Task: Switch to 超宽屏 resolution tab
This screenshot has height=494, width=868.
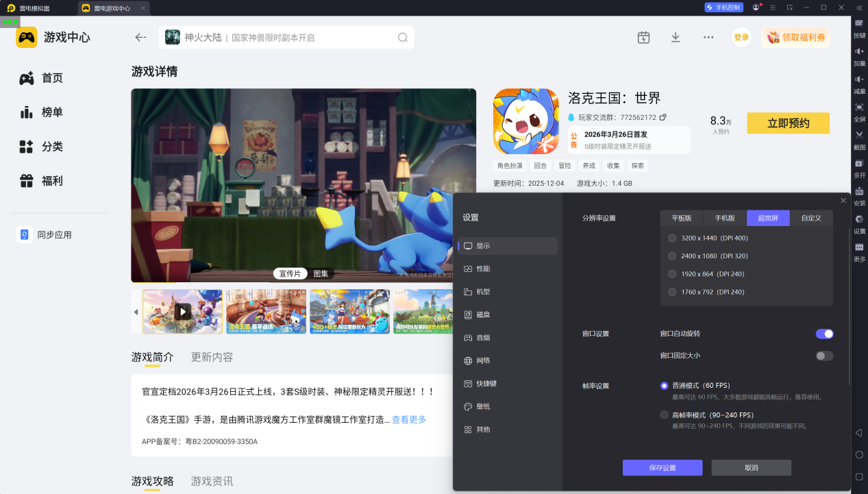Action: click(x=768, y=218)
